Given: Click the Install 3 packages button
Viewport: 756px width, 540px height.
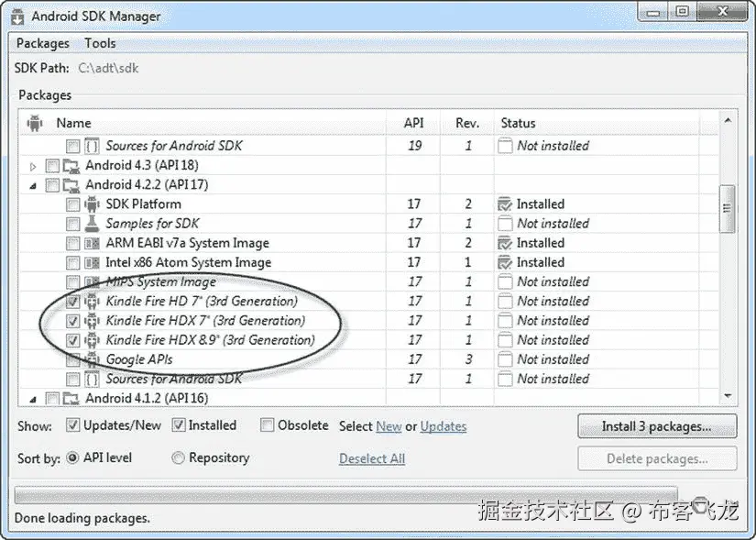Looking at the screenshot, I should click(x=657, y=426).
